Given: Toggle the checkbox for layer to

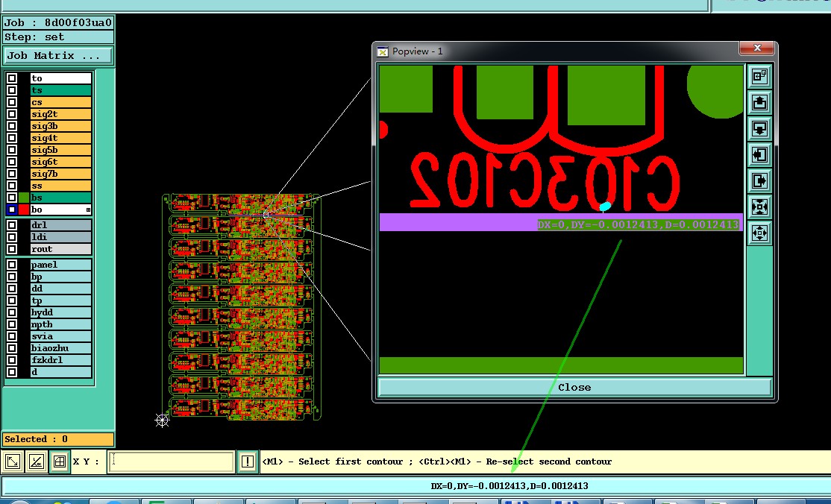Looking at the screenshot, I should pos(12,78).
